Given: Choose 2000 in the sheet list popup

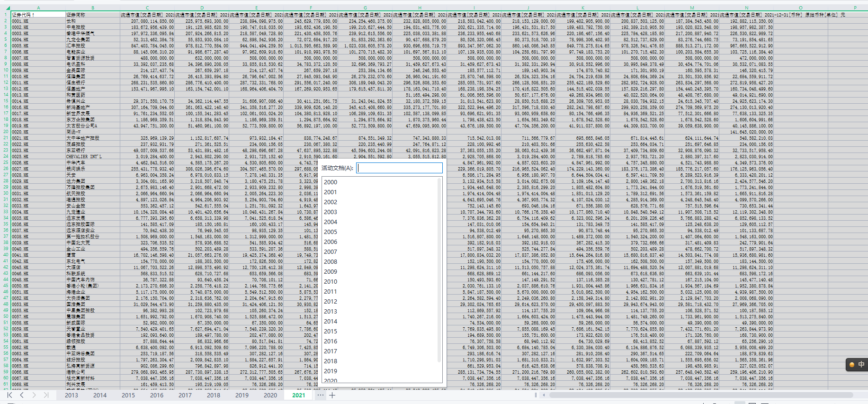Looking at the screenshot, I should point(331,182).
